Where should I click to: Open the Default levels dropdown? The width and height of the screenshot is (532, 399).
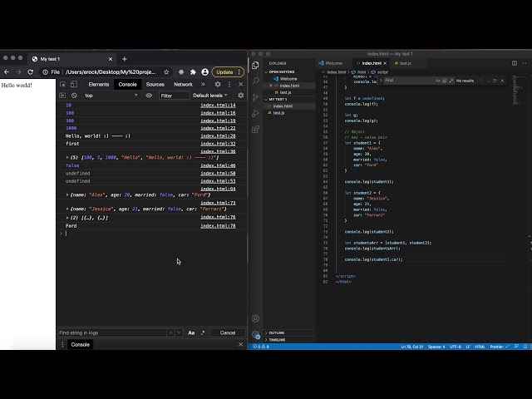[x=210, y=96]
